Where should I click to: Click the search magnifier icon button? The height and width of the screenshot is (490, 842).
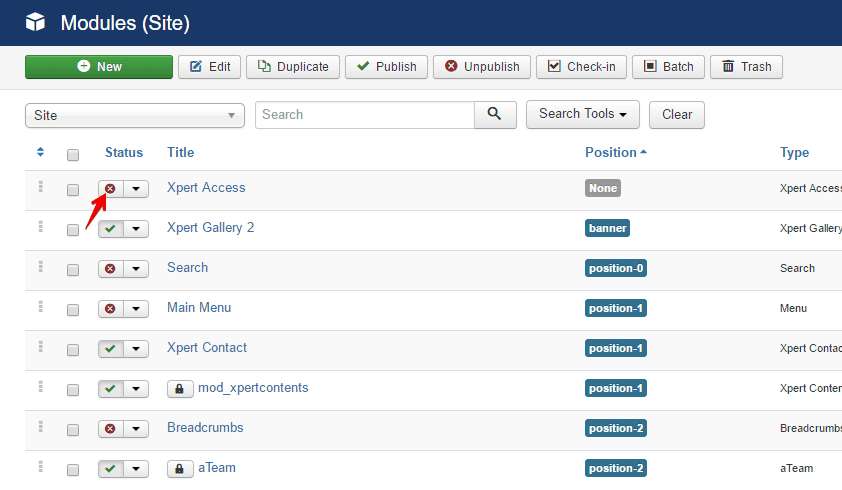click(495, 114)
